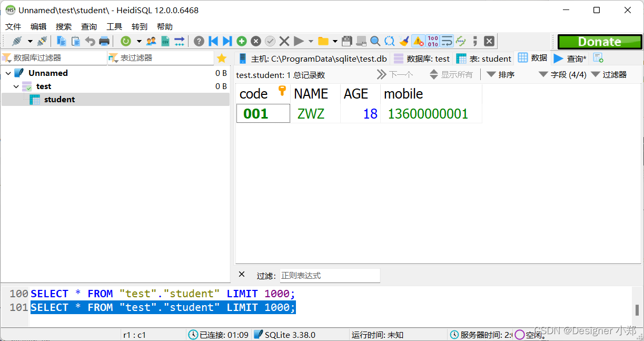
Task: Click the green SQL reformat icon
Action: pyautogui.click(x=461, y=41)
